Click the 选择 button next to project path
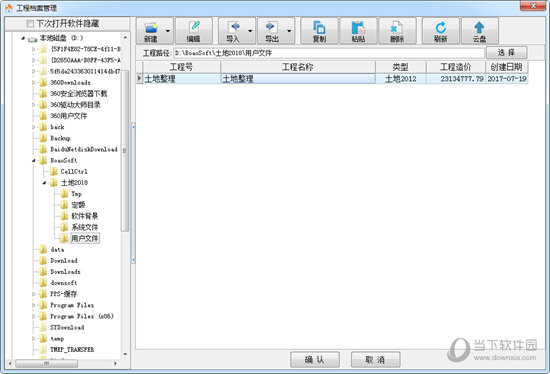Image resolution: width=550 pixels, height=374 pixels. click(506, 53)
